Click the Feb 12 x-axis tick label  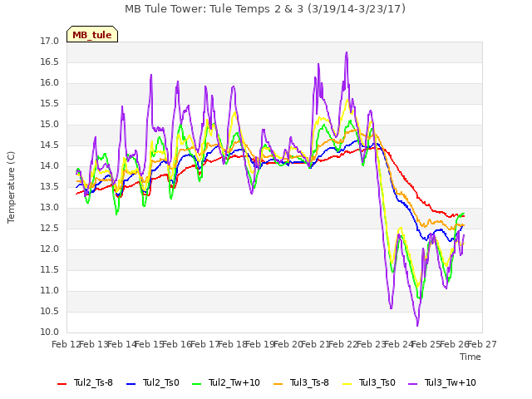coord(66,345)
